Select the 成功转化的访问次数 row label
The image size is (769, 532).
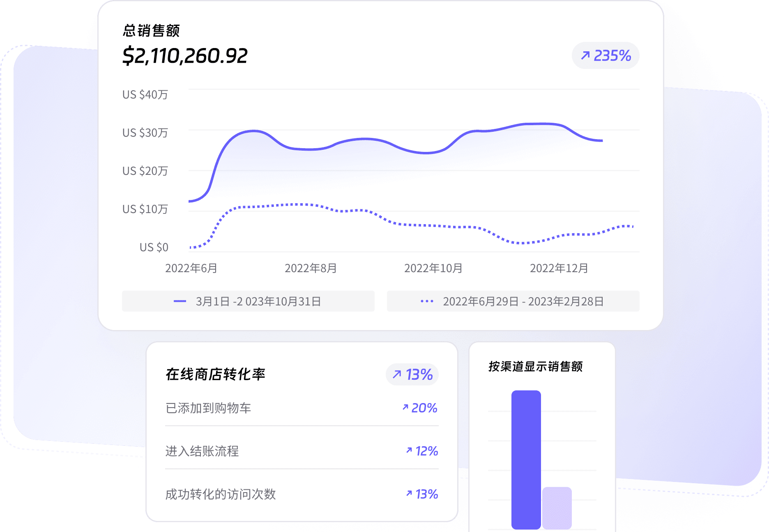point(221,494)
